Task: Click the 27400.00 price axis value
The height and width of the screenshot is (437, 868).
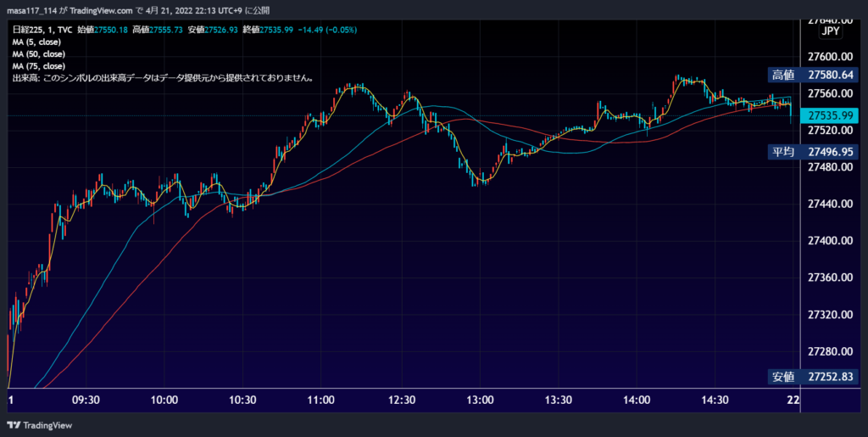Action: (831, 241)
